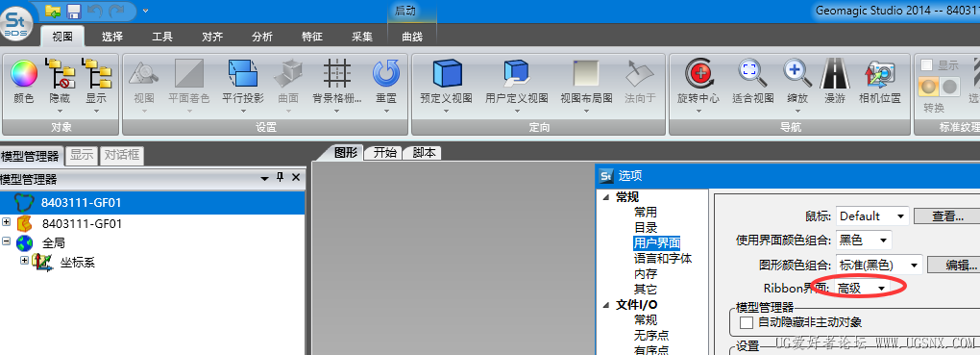Collapse the 文件I/O options category
This screenshot has height=355, width=980.
(x=605, y=305)
